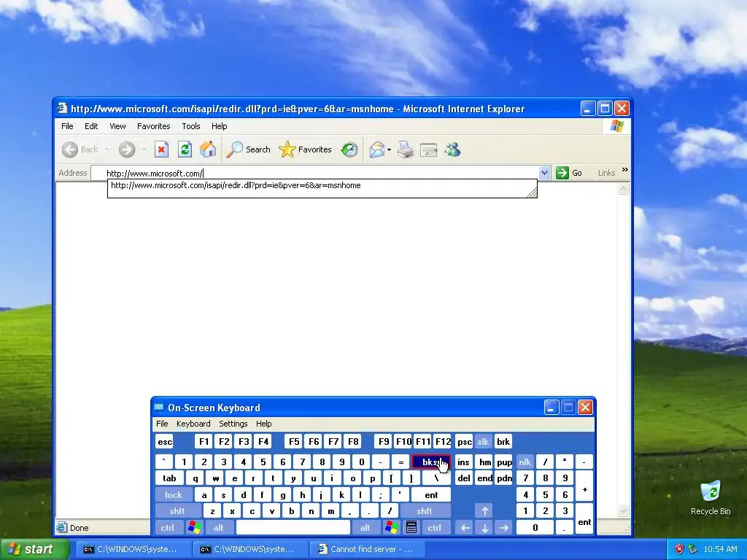The width and height of the screenshot is (747, 560).
Task: Click the left arrow key on On-Screen Keyboard
Action: pyautogui.click(x=465, y=528)
